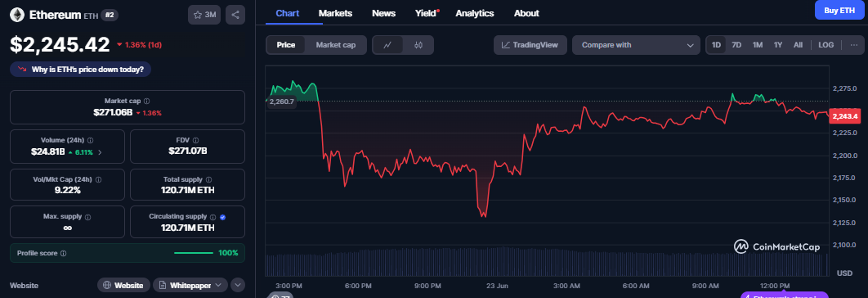Click the CoinMarketCap watermark logo
The width and height of the screenshot is (868, 298).
(x=776, y=246)
